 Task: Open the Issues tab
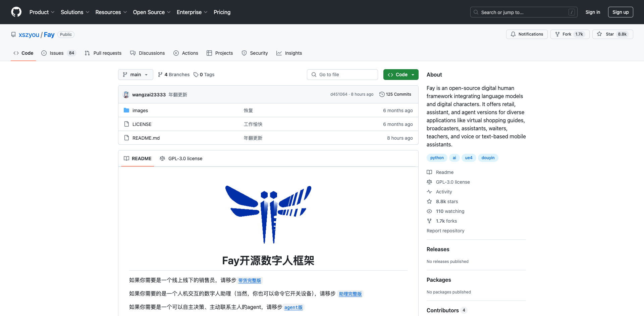click(59, 53)
